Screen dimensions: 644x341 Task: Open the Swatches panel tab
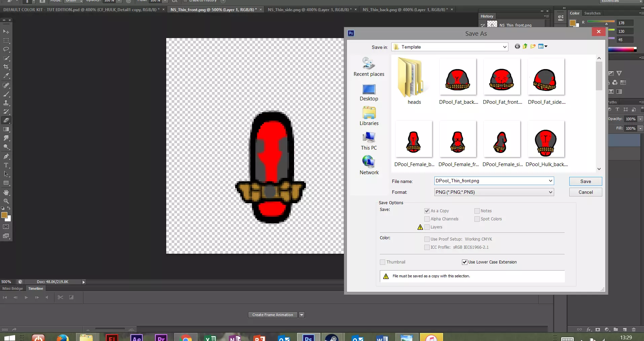pyautogui.click(x=592, y=13)
